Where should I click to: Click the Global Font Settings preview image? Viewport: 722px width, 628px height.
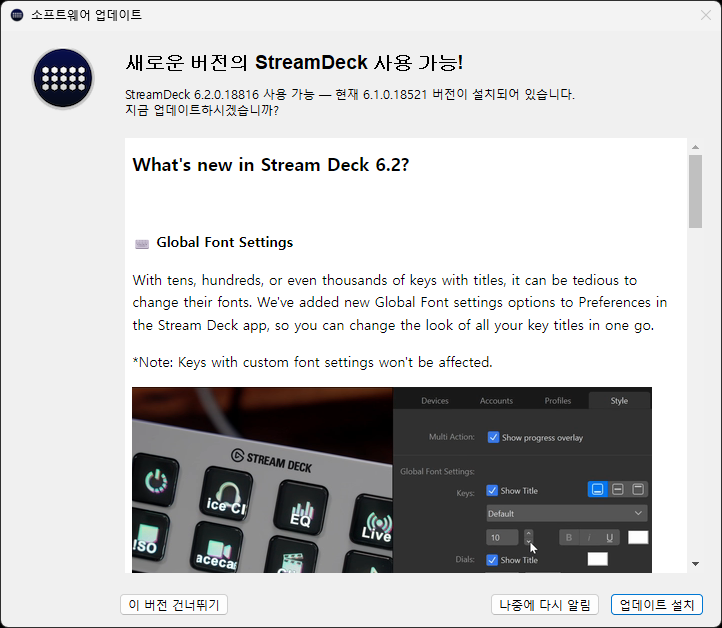392,480
